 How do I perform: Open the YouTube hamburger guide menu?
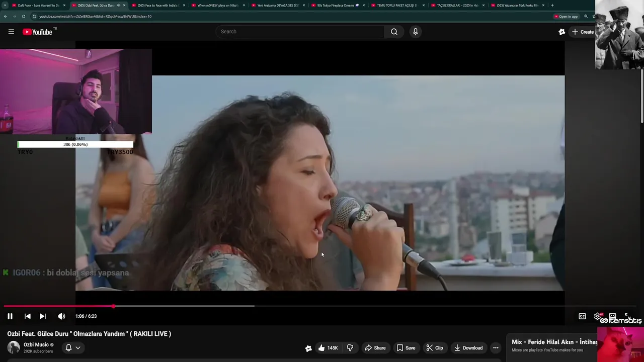click(11, 32)
